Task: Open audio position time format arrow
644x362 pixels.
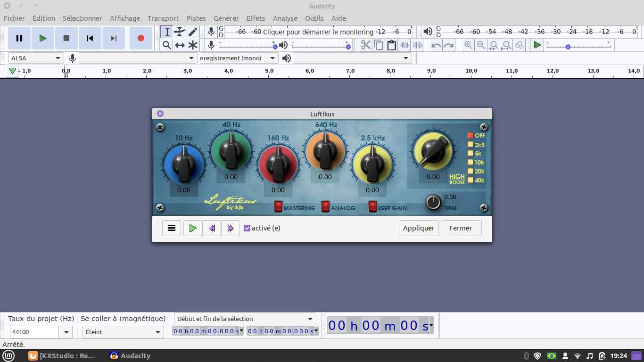Action: coord(431,325)
